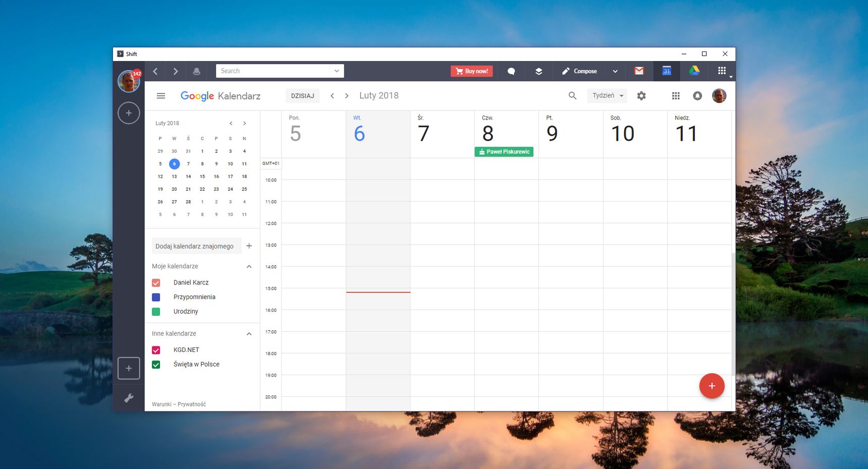Expand the small arrow below Shift apps grid
The width and height of the screenshot is (868, 469).
pyautogui.click(x=731, y=77)
